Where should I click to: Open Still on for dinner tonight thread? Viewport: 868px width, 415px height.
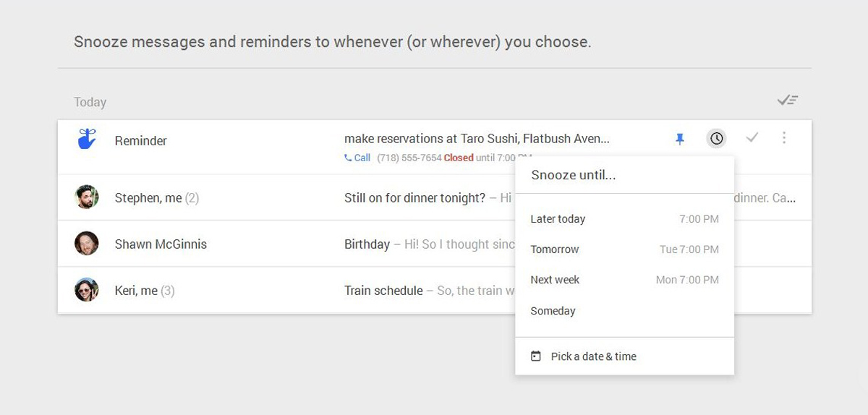tap(414, 197)
